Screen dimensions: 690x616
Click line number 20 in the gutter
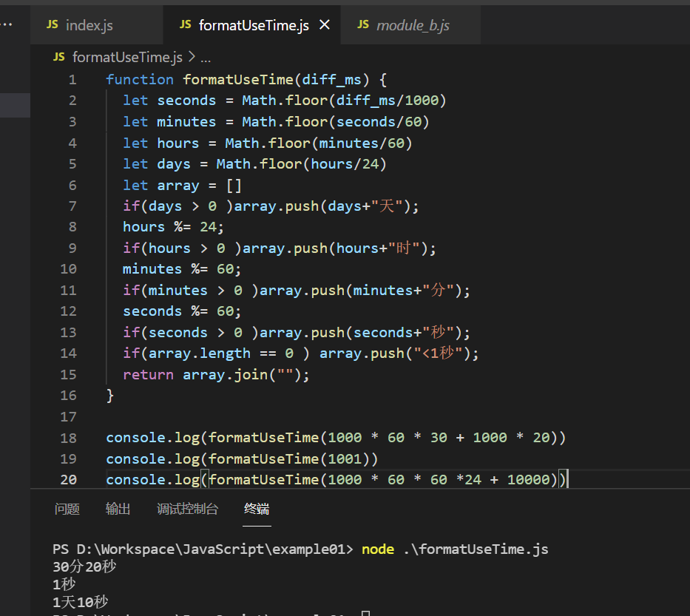click(x=68, y=480)
